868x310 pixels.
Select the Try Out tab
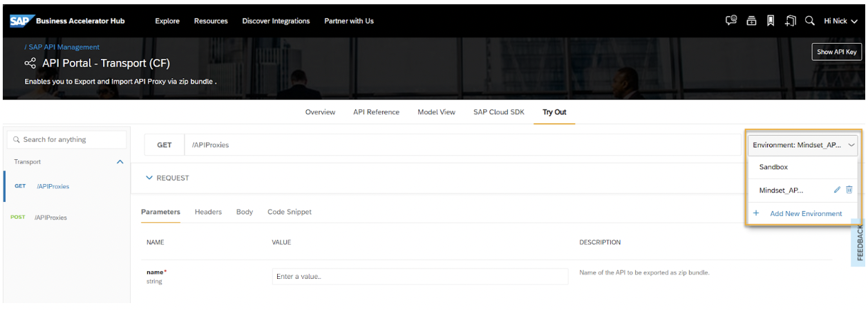(554, 112)
